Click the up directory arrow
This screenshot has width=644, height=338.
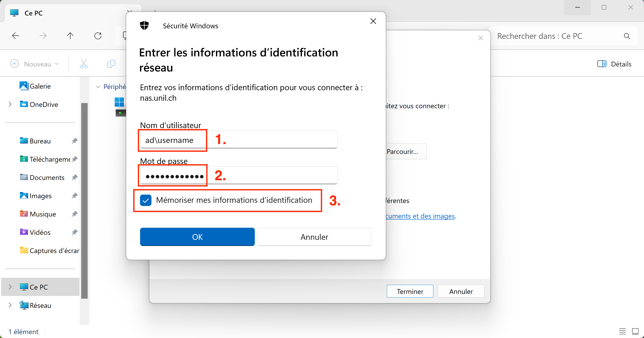(70, 36)
